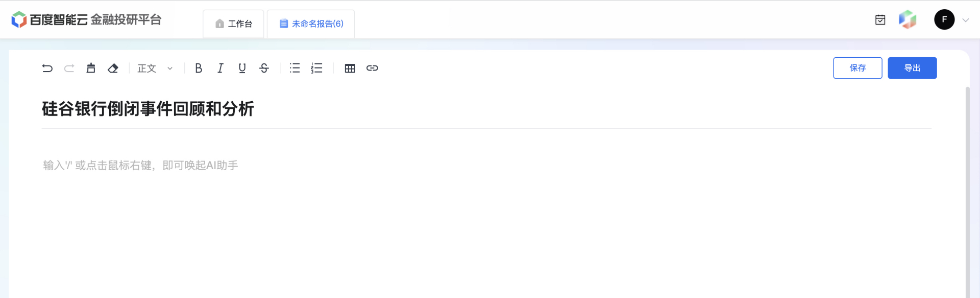Toggle underline formatting
This screenshot has width=980, height=298.
tap(242, 68)
